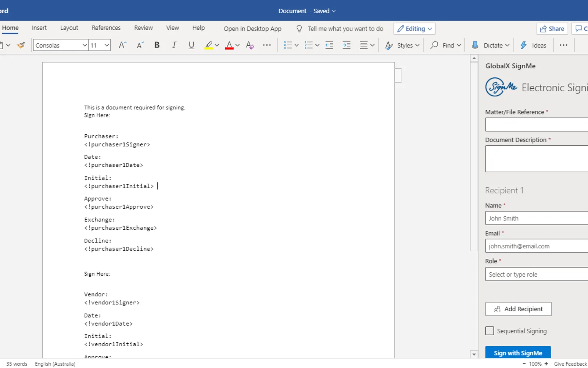
Task: Click the Find search tool
Action: [446, 45]
